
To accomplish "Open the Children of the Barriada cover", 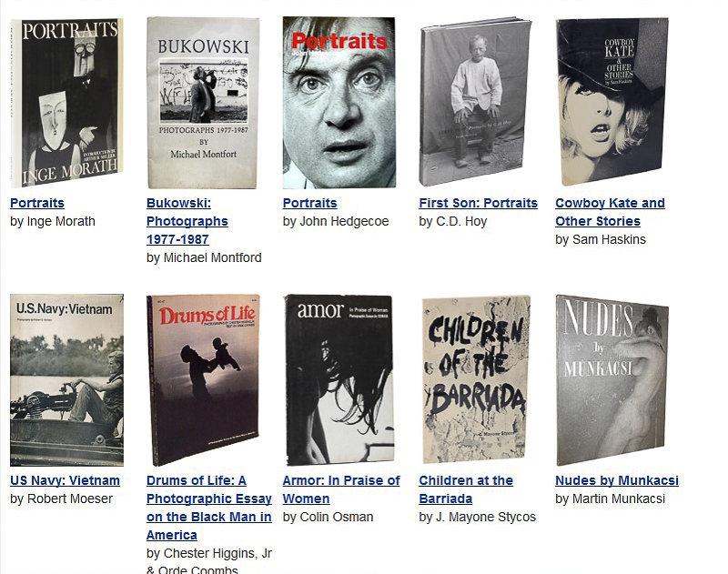I will (x=476, y=380).
